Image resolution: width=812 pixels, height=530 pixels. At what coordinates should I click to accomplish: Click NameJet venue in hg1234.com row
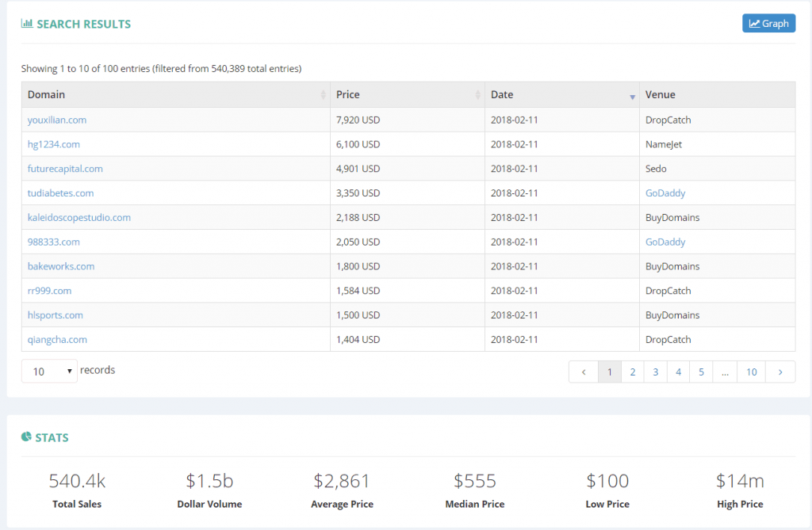coord(664,144)
